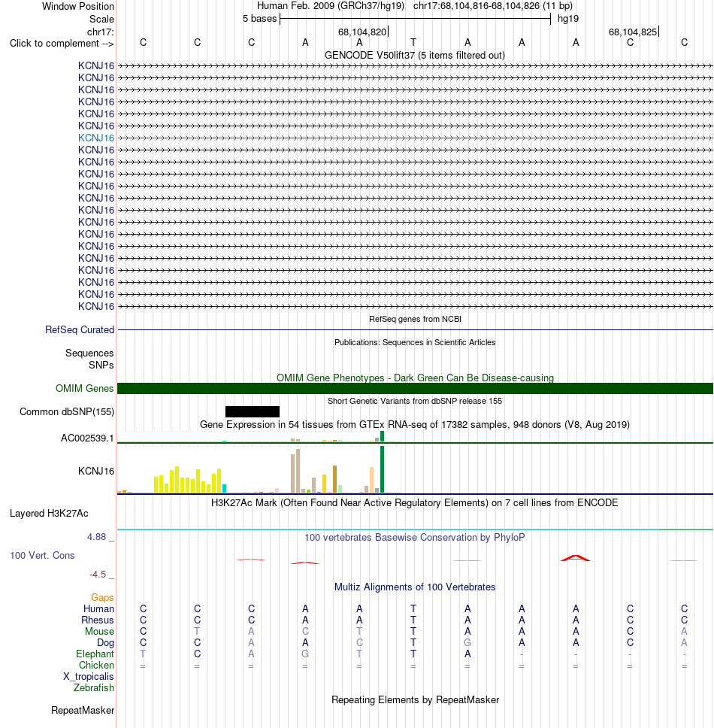Viewport: 714px width, 728px height.
Task: Open the GENCODE V50lift37 track title
Action: tap(415, 55)
